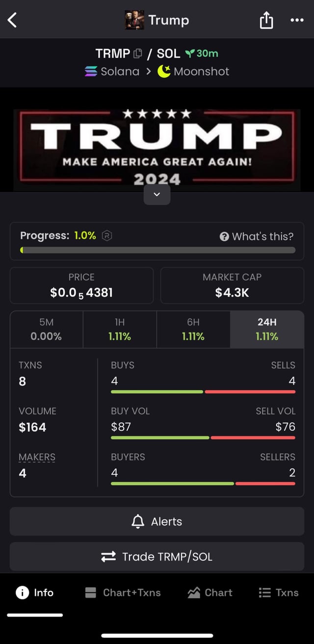
Task: Collapse the banner with chevron button
Action: coord(157,195)
